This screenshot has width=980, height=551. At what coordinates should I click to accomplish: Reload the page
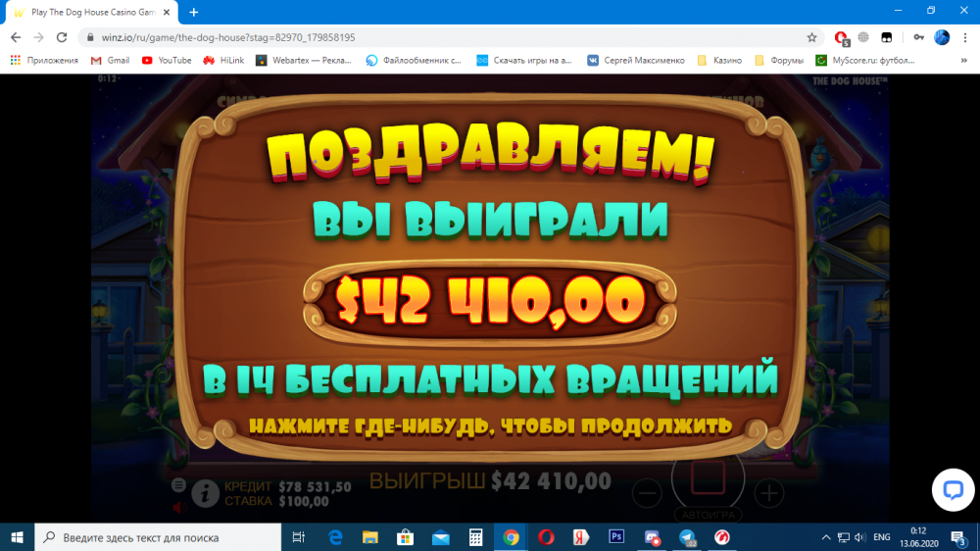[x=61, y=37]
